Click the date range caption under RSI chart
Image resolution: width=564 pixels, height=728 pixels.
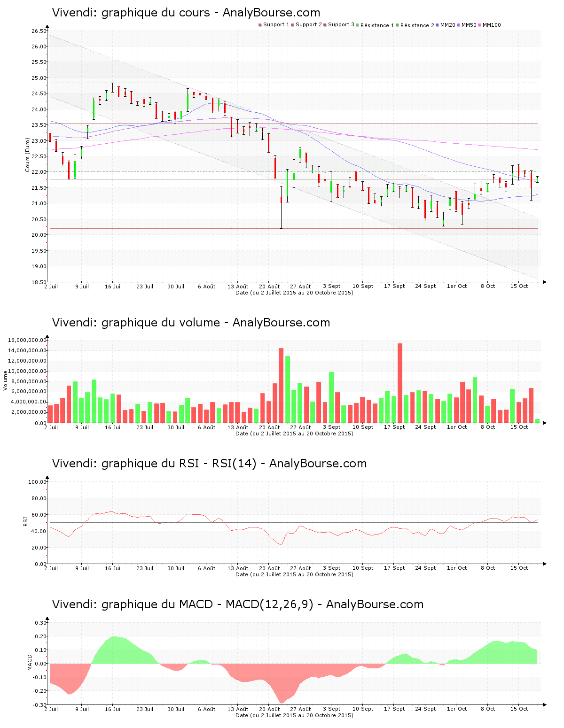pyautogui.click(x=294, y=574)
